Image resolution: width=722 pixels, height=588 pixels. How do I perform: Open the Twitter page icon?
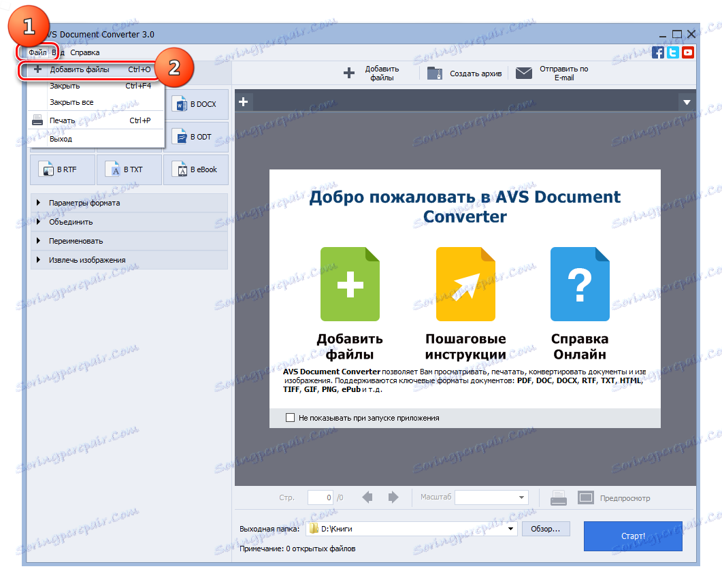(x=673, y=52)
